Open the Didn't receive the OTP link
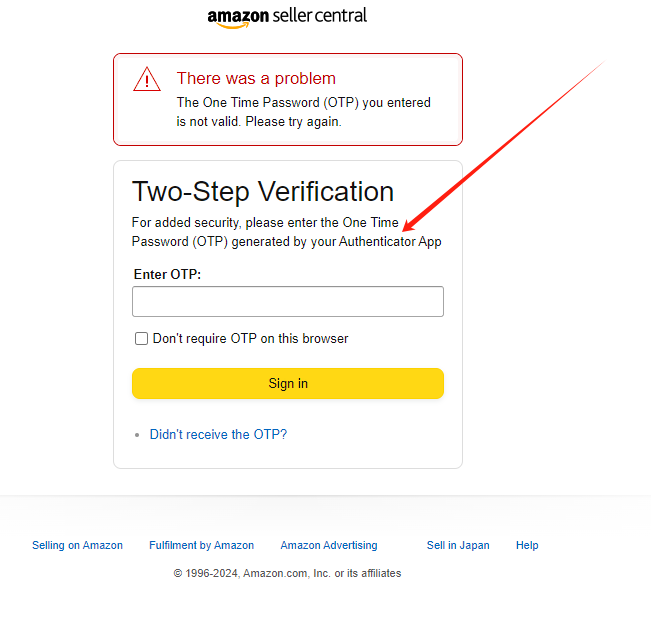Screen dimensions: 651x631 [218, 434]
